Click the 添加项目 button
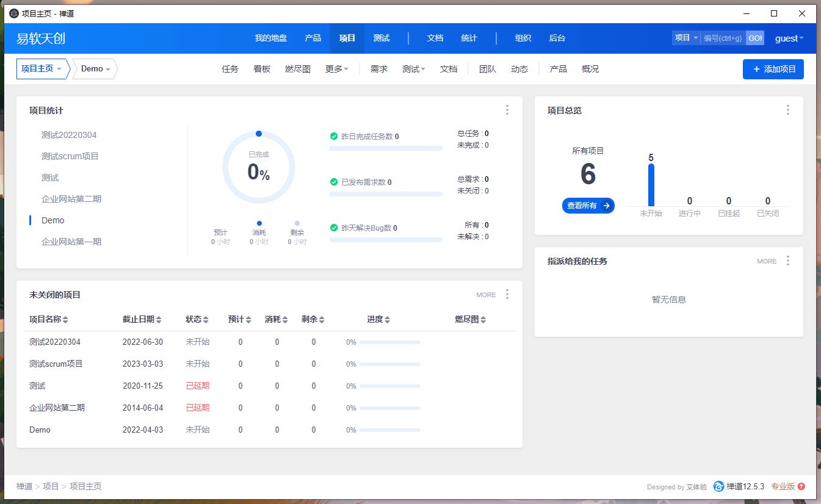 click(773, 69)
